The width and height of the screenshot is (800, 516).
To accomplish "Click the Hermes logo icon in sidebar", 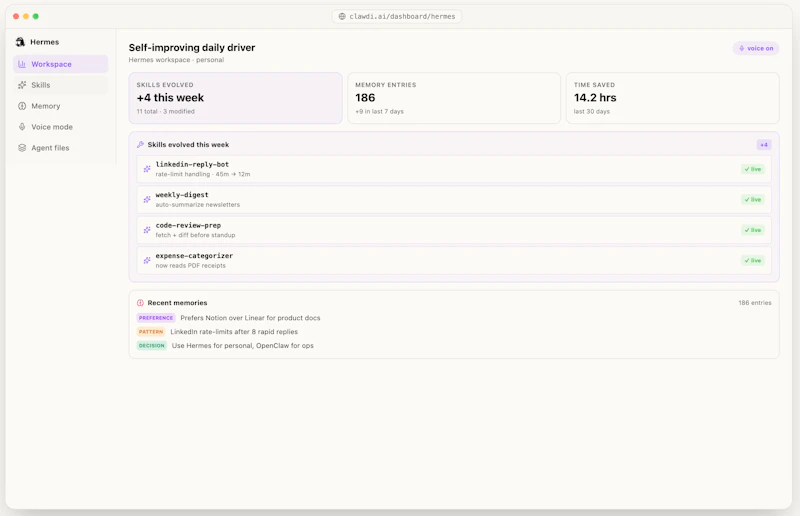I will 20,42.
